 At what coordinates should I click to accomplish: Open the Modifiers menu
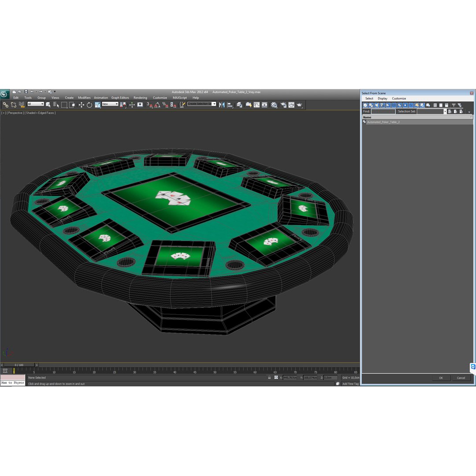84,98
